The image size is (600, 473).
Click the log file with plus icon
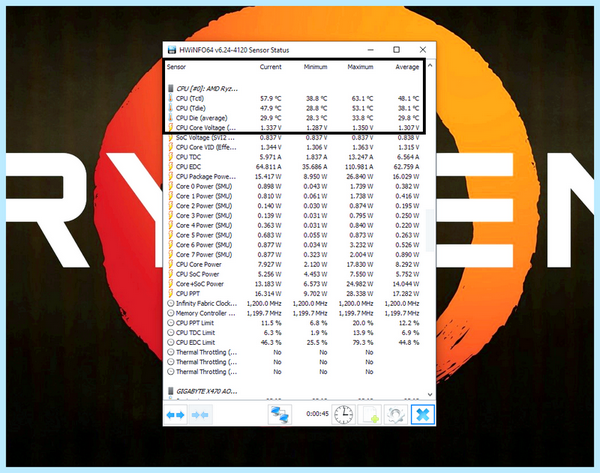coord(370,415)
